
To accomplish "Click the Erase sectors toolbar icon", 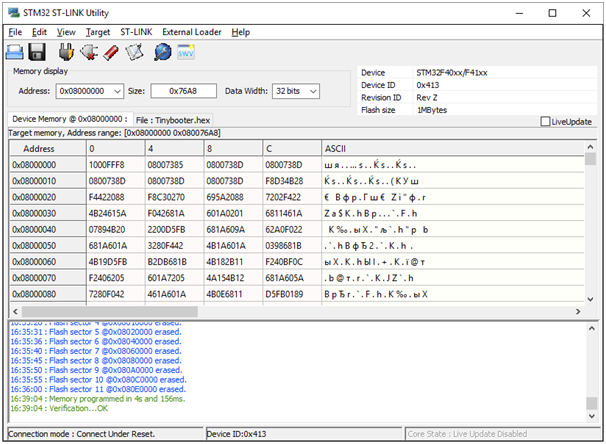I will tap(134, 52).
